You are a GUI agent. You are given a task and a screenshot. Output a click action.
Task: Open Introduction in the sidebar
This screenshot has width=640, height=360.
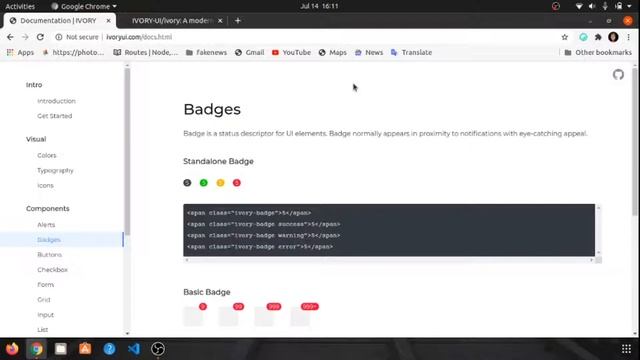56,101
